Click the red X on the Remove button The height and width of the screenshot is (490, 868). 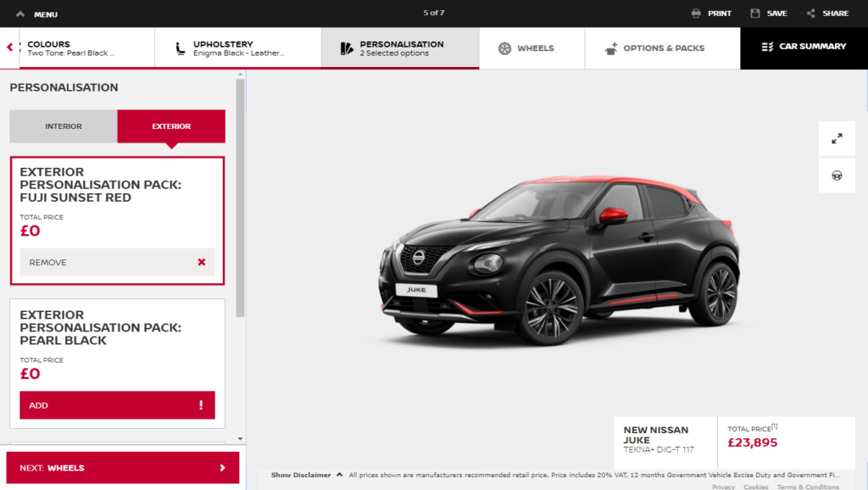[202, 262]
